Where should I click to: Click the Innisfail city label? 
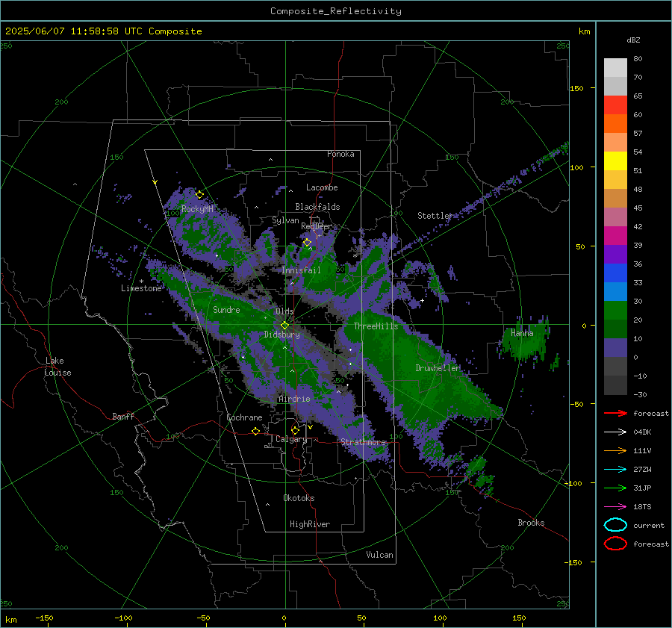coord(301,270)
